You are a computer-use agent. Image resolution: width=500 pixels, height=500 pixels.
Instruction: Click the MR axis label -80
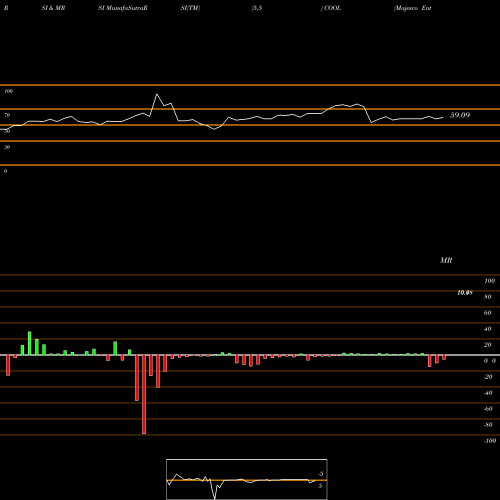pyautogui.click(x=488, y=425)
